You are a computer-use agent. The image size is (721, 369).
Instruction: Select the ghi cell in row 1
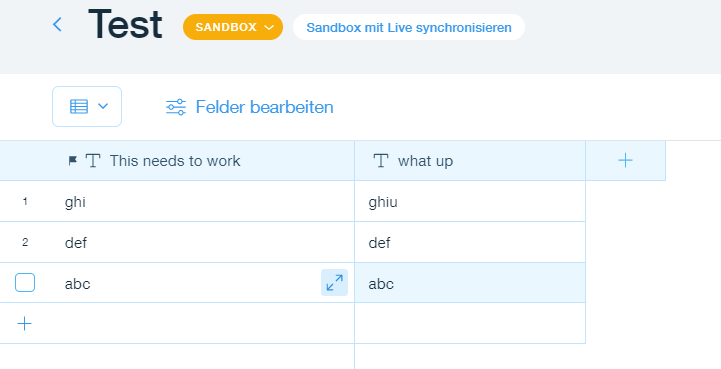pos(203,202)
